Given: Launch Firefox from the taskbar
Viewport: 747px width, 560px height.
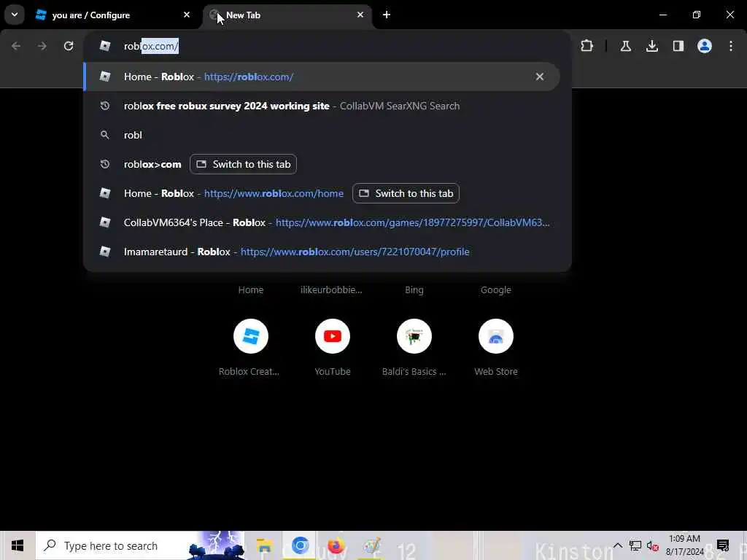Looking at the screenshot, I should (x=336, y=545).
